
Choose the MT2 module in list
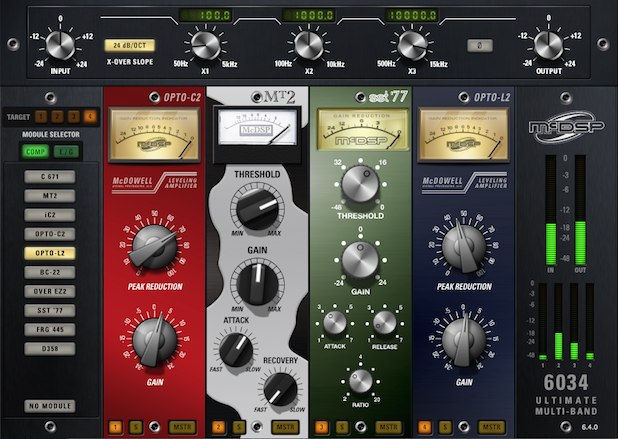[50, 196]
